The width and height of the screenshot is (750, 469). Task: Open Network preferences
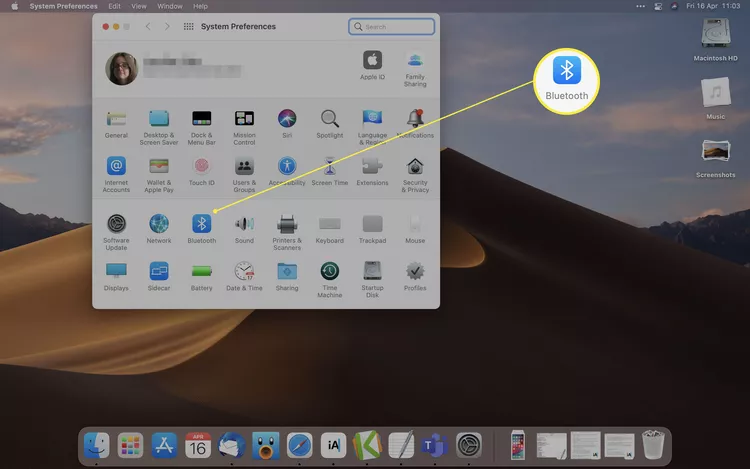159,229
